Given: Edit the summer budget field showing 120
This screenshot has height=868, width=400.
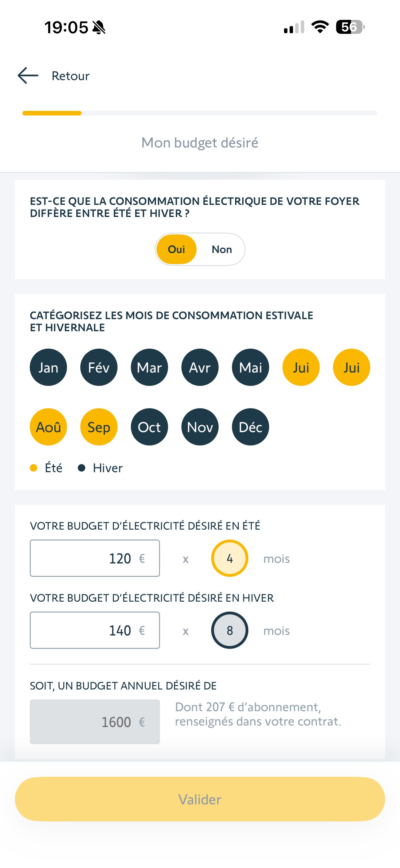Looking at the screenshot, I should (x=95, y=558).
